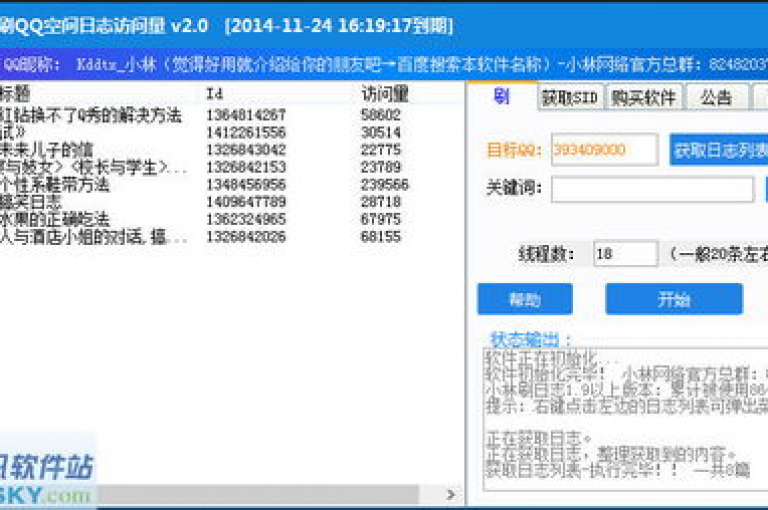
Task: Click the 状态输出 log text area
Action: (x=625, y=419)
